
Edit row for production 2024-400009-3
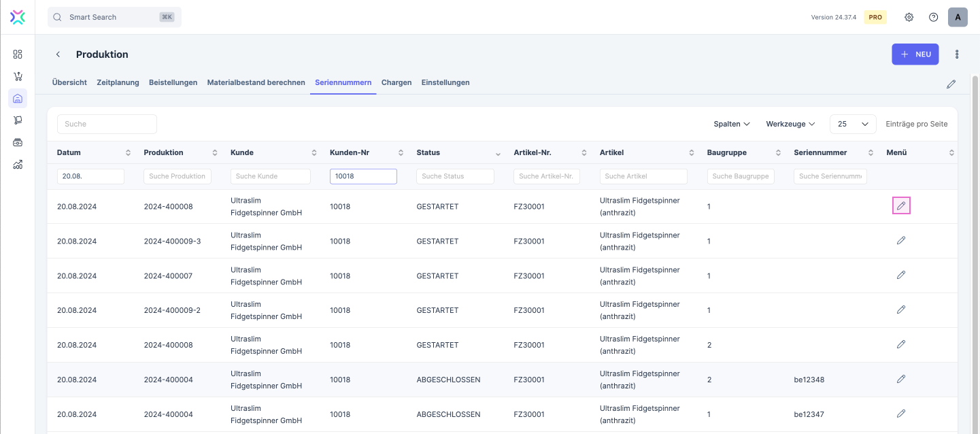901,240
